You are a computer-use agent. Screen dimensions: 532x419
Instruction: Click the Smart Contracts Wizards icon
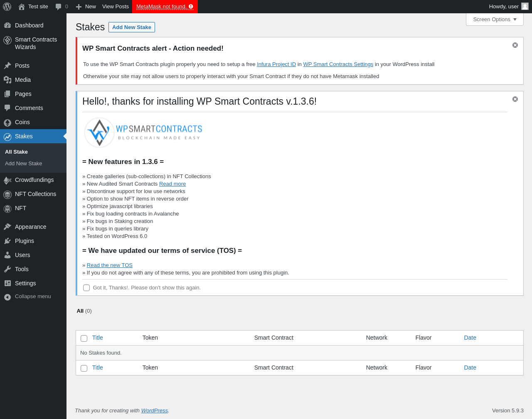coord(7,40)
